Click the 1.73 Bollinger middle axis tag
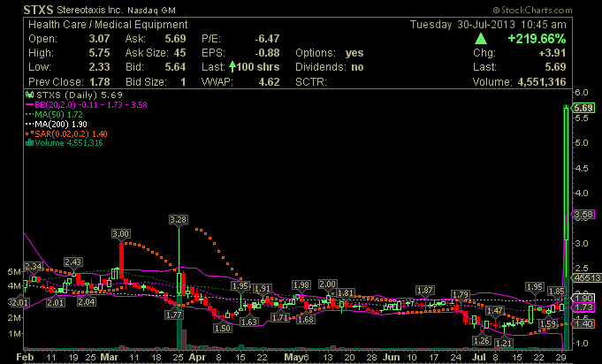Image resolution: width=602 pixels, height=364 pixels. tap(583, 307)
